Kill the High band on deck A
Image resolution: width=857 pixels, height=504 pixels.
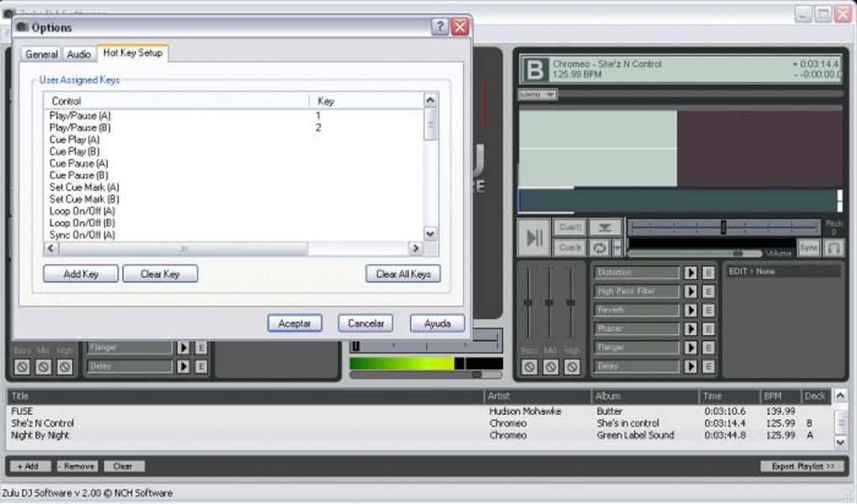(x=65, y=367)
